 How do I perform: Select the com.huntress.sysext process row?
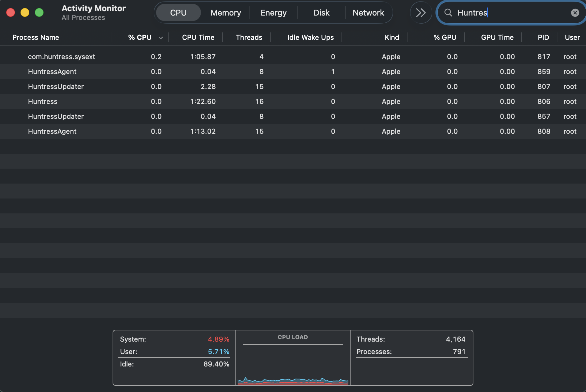tap(293, 57)
